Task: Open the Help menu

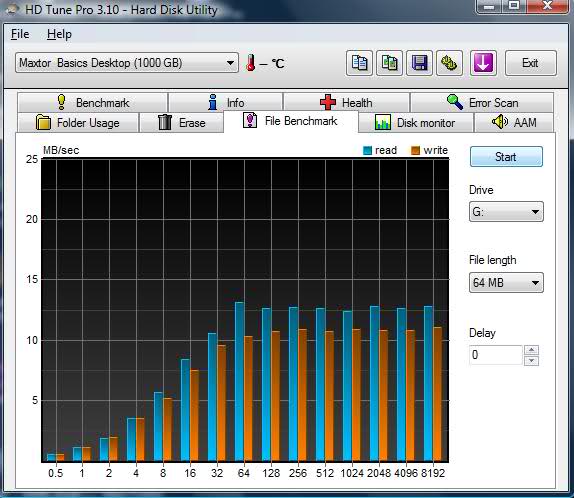Action: point(59,34)
